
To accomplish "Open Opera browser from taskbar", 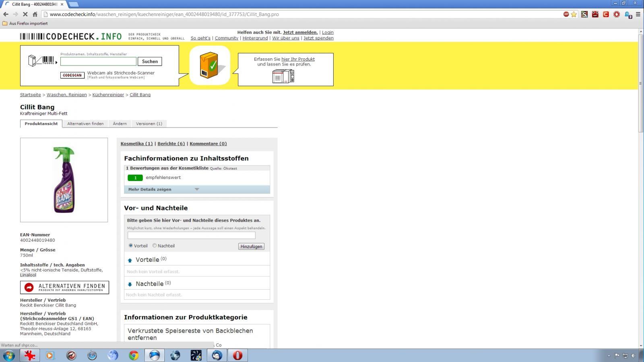I will [237, 355].
